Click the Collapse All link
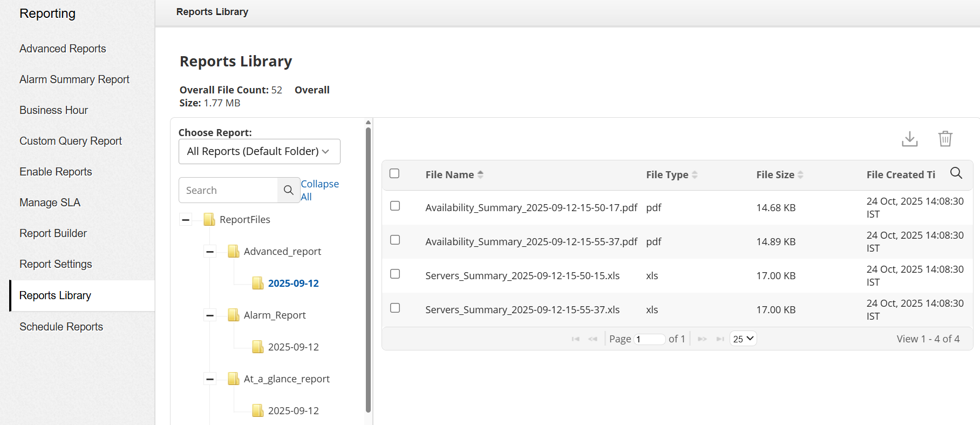 click(x=319, y=190)
